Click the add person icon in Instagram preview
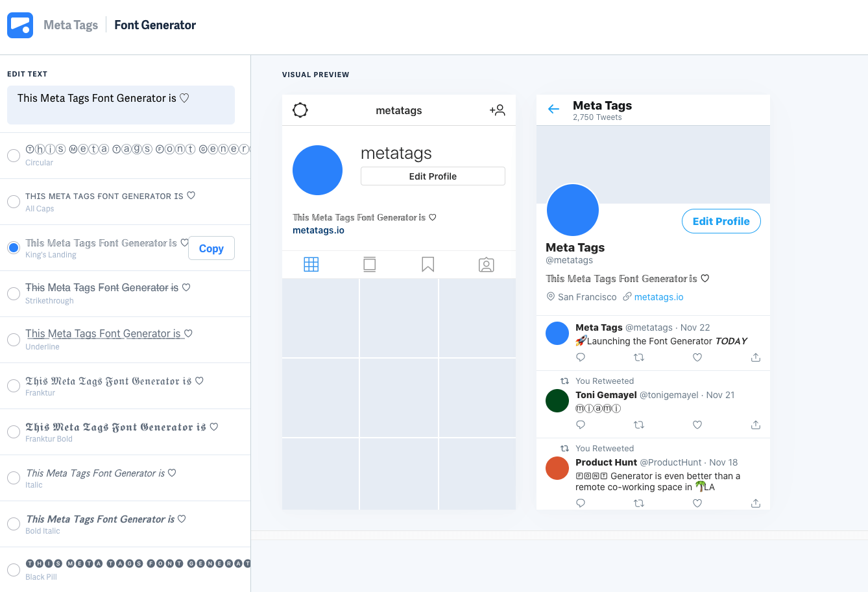This screenshot has width=868, height=592. [498, 110]
